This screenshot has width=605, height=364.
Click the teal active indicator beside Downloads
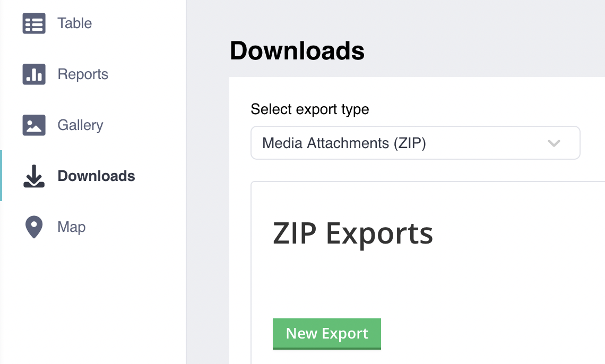point(1,176)
